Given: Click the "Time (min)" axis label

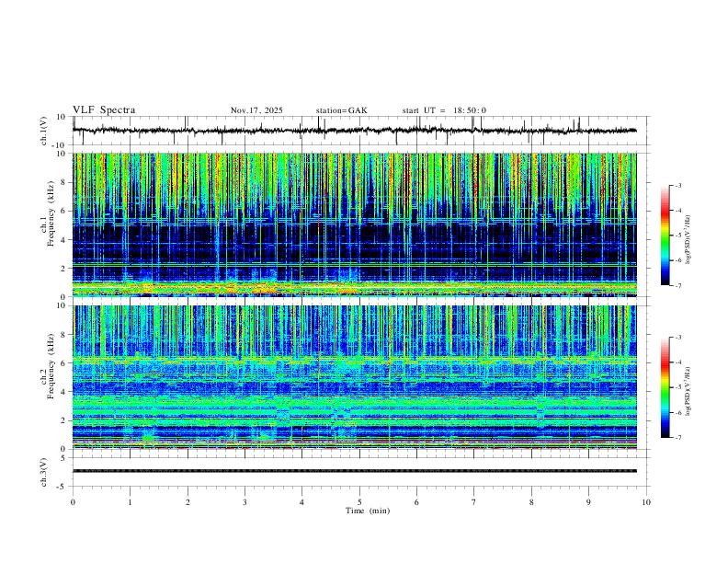Looking at the screenshot, I should pyautogui.click(x=368, y=511).
